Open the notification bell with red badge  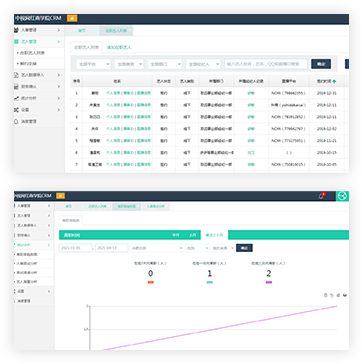[321, 196]
